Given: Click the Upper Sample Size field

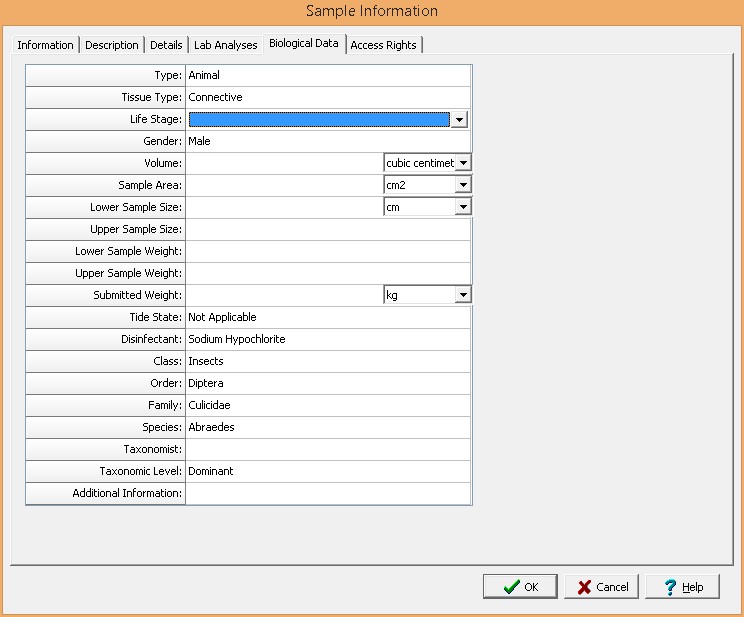Looking at the screenshot, I should tap(328, 229).
